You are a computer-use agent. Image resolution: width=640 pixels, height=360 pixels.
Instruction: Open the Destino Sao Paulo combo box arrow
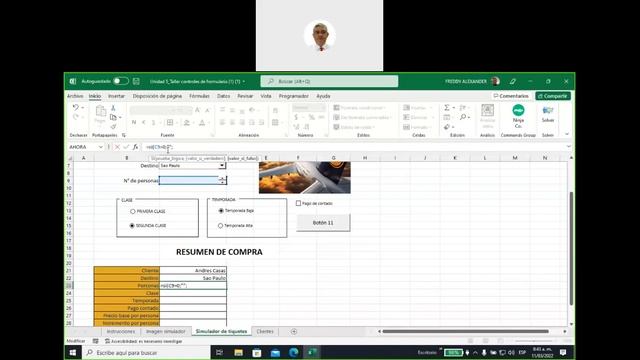coord(222,165)
